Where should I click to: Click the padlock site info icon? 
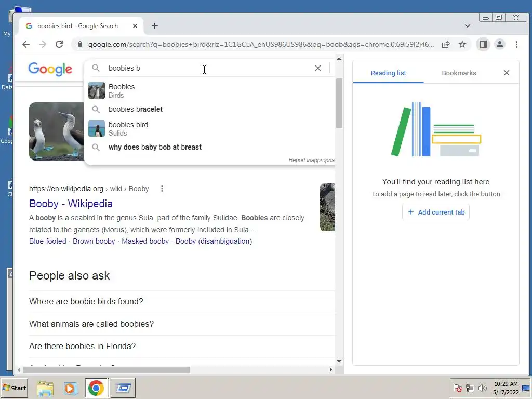[79, 44]
